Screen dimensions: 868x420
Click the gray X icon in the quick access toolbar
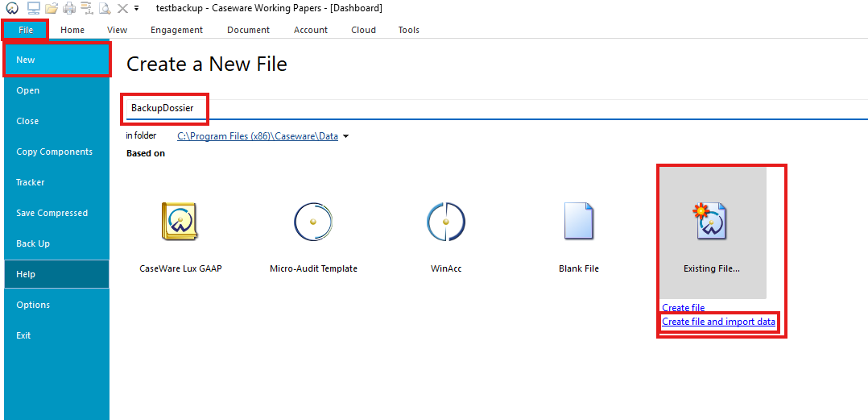(122, 8)
